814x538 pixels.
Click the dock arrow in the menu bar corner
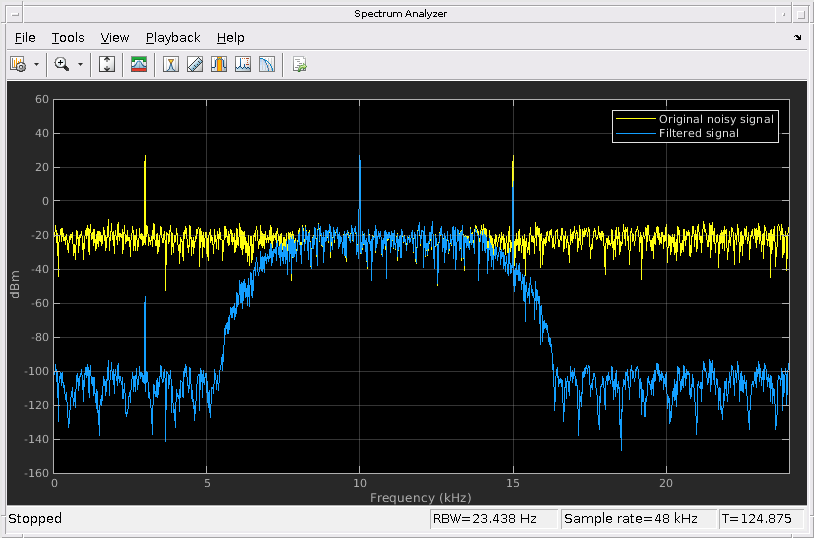coord(797,38)
